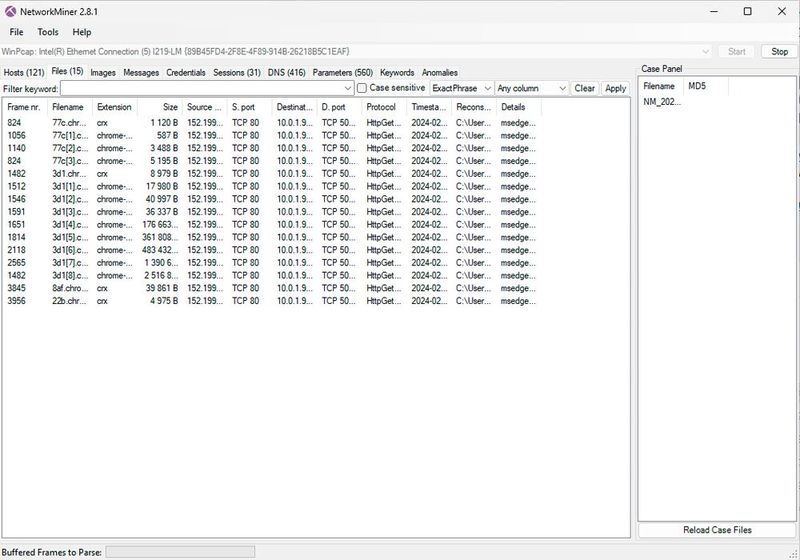Click the NetworkMiner app icon in title bar
Image resolution: width=800 pixels, height=560 pixels.
tap(11, 11)
